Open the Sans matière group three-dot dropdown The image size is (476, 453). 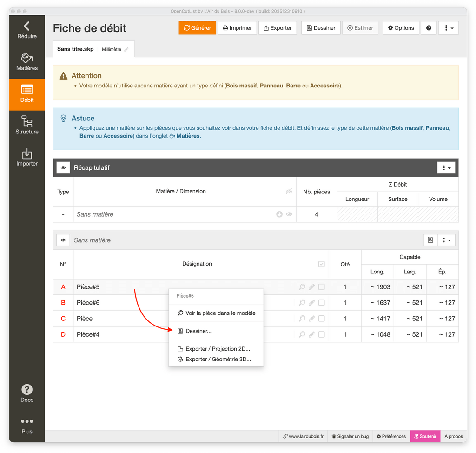click(446, 240)
